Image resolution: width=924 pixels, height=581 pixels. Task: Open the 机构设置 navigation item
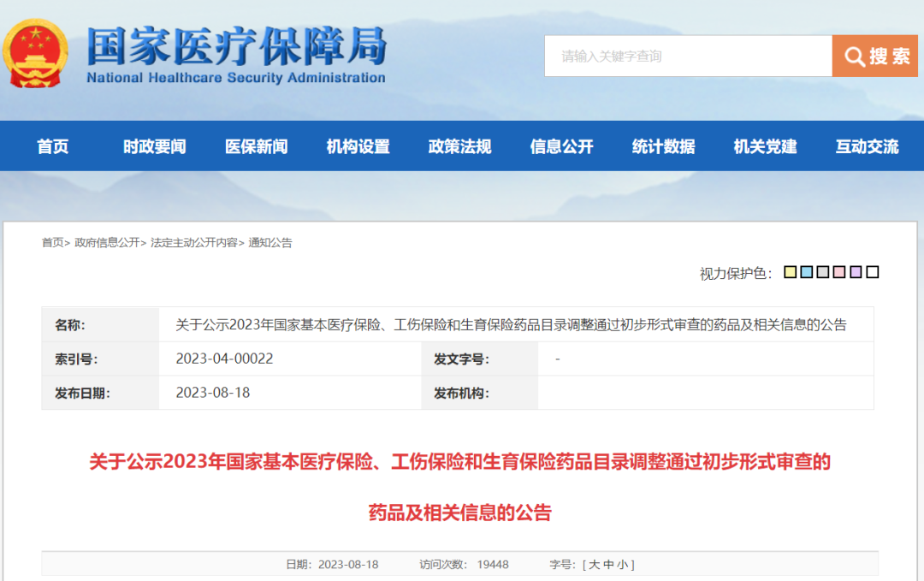click(358, 146)
